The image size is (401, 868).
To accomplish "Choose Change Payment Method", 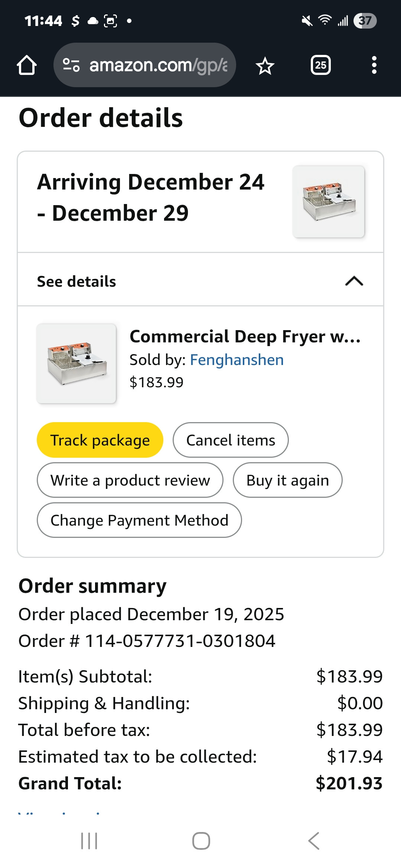I will tap(139, 520).
